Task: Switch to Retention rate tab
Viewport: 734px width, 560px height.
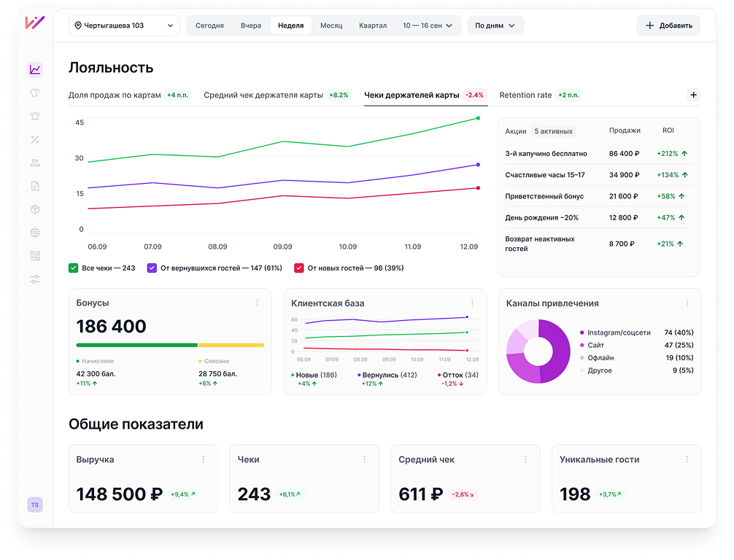Action: (540, 95)
